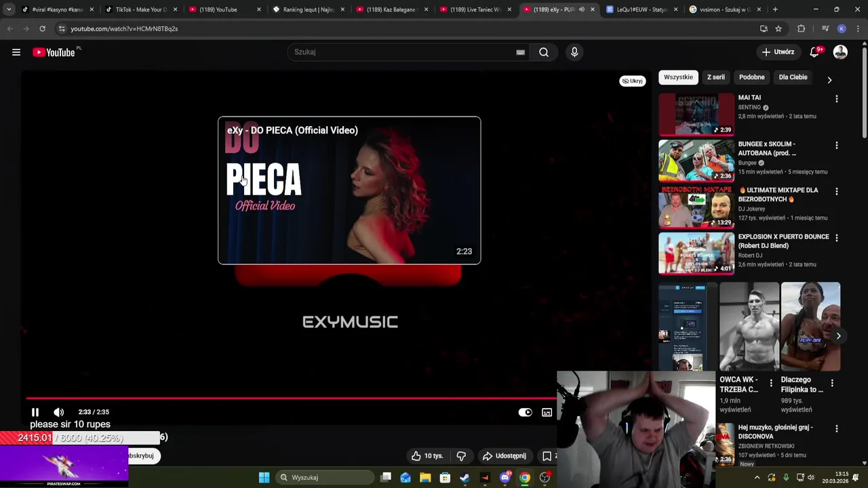Click the search magnifier button

point(543,52)
